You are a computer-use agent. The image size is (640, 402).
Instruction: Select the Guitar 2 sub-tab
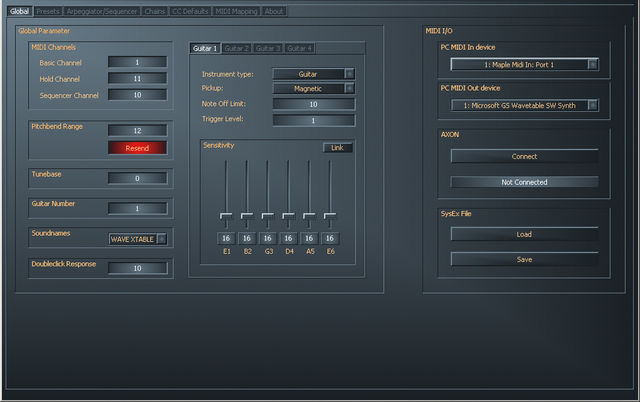pyautogui.click(x=237, y=49)
